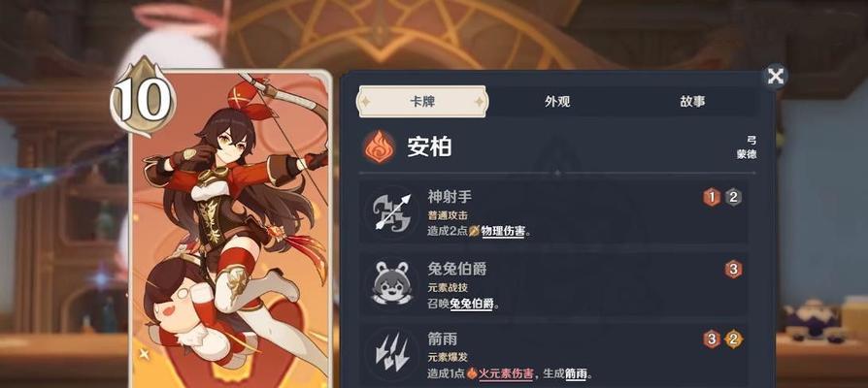Screen dimensions: 868x388
Task: Open the underlined 物理伤害 keyword link
Action: point(502,232)
